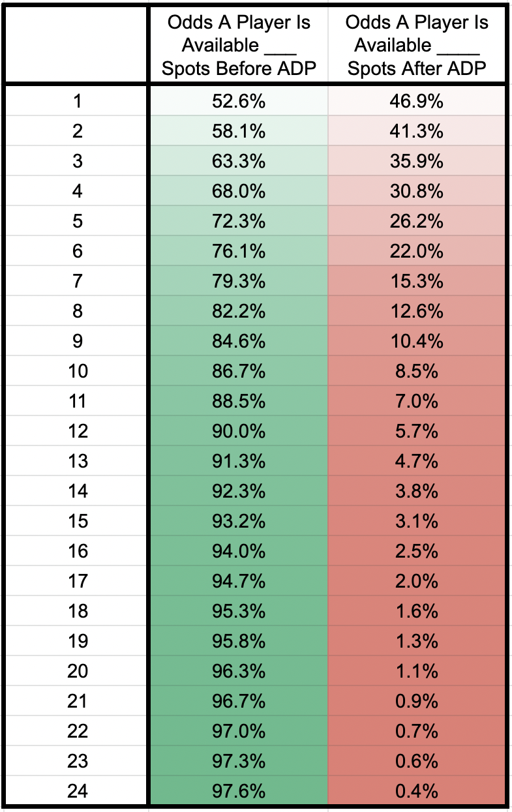512x812 pixels.
Task: Select the 96.3% cell
Action: (238, 671)
